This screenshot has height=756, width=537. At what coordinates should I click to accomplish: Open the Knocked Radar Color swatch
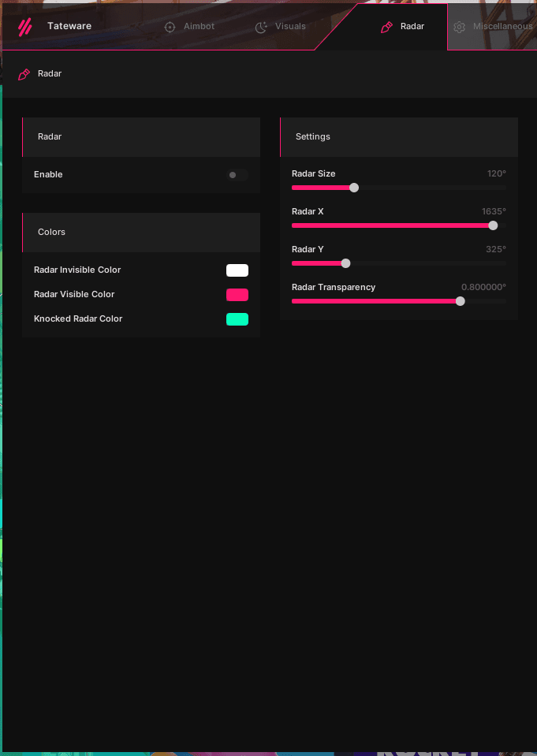click(237, 319)
